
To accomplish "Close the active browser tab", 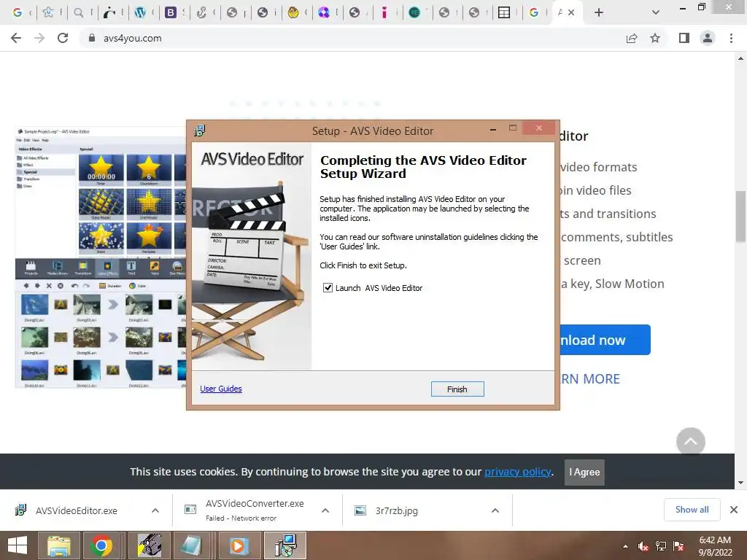I will 572,13.
